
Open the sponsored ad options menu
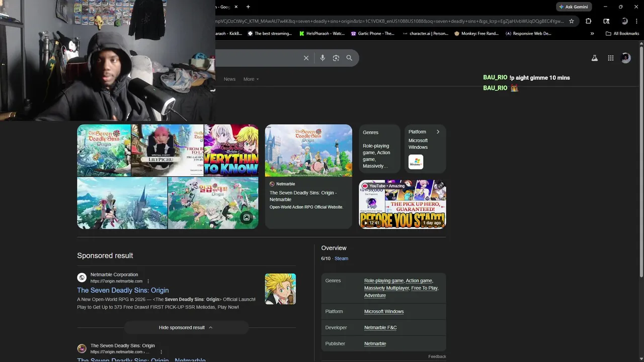click(148, 281)
